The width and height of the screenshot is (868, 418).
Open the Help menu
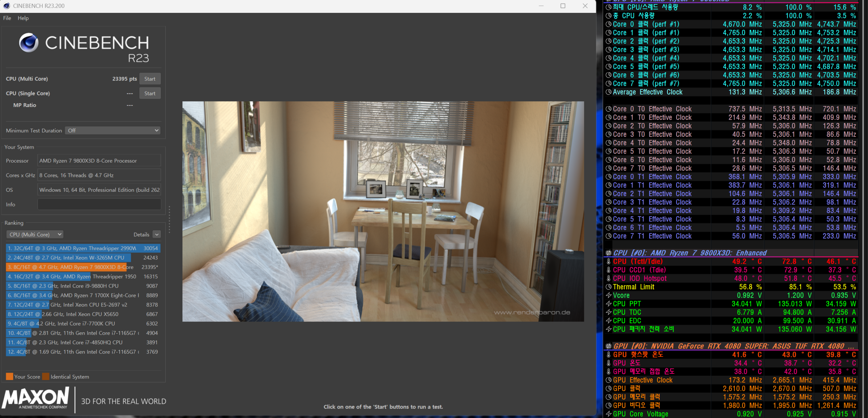(23, 18)
